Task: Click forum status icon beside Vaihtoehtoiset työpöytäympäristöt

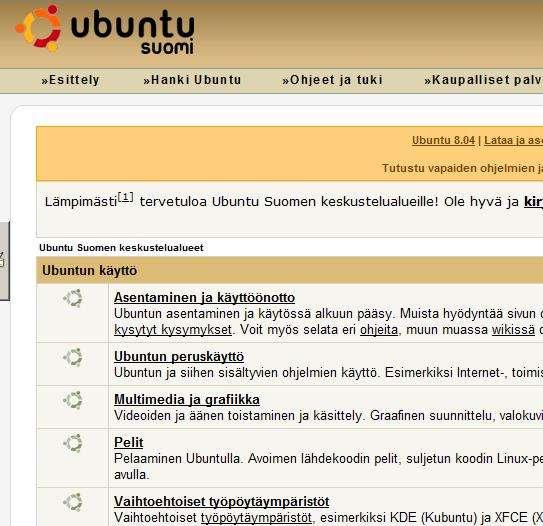Action: tap(73, 502)
